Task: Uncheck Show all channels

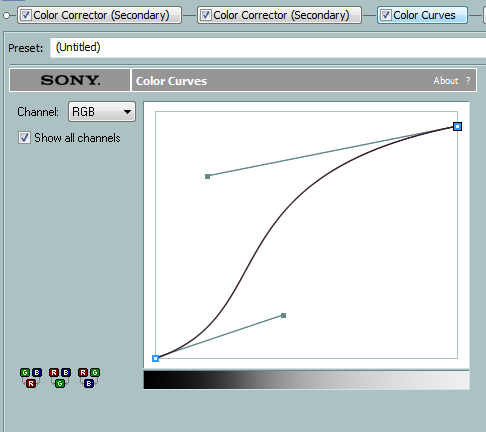Action: (24, 138)
